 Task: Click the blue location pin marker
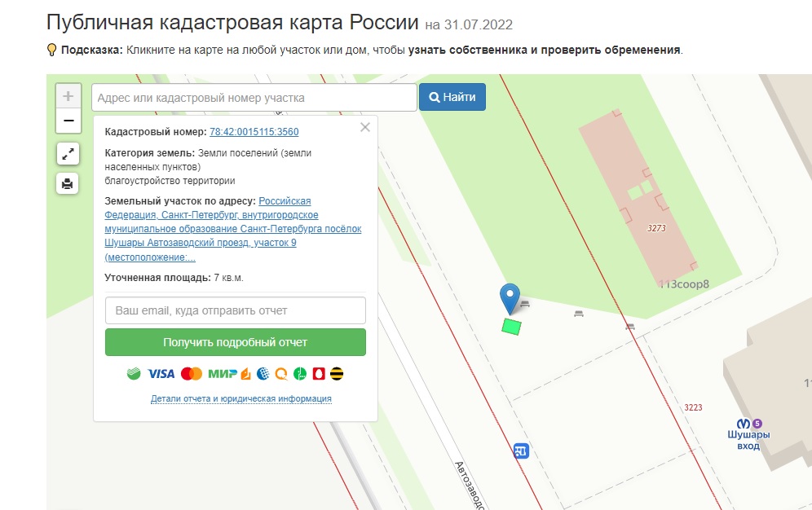pyautogui.click(x=510, y=297)
